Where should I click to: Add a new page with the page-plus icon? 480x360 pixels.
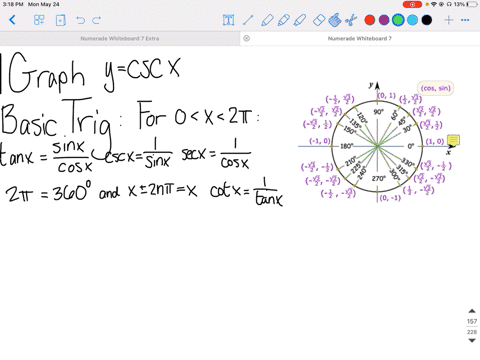60,20
